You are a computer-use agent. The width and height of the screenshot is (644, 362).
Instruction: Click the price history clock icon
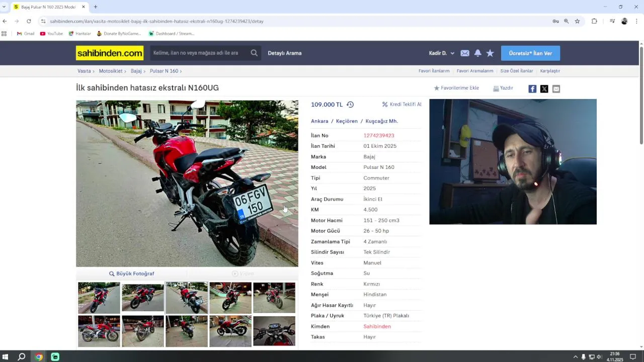click(350, 105)
